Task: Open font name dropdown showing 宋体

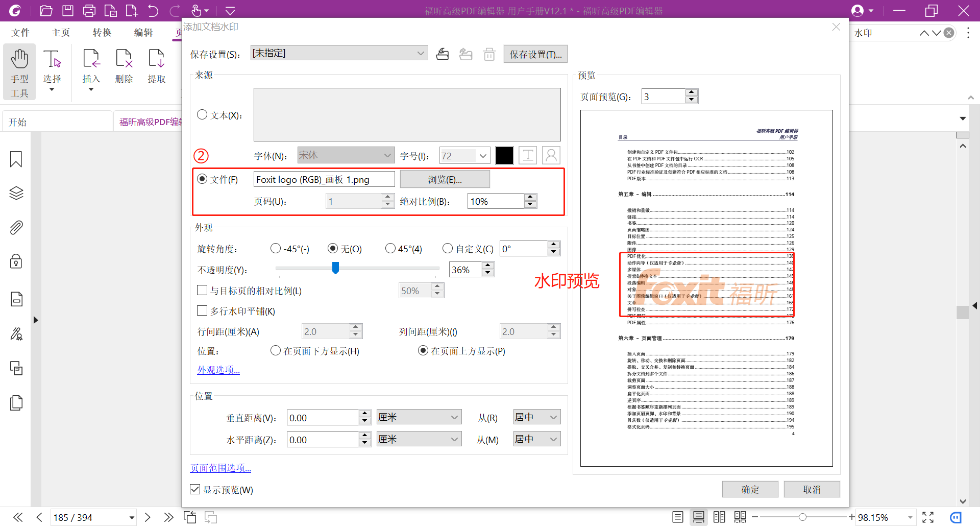Action: (x=346, y=155)
